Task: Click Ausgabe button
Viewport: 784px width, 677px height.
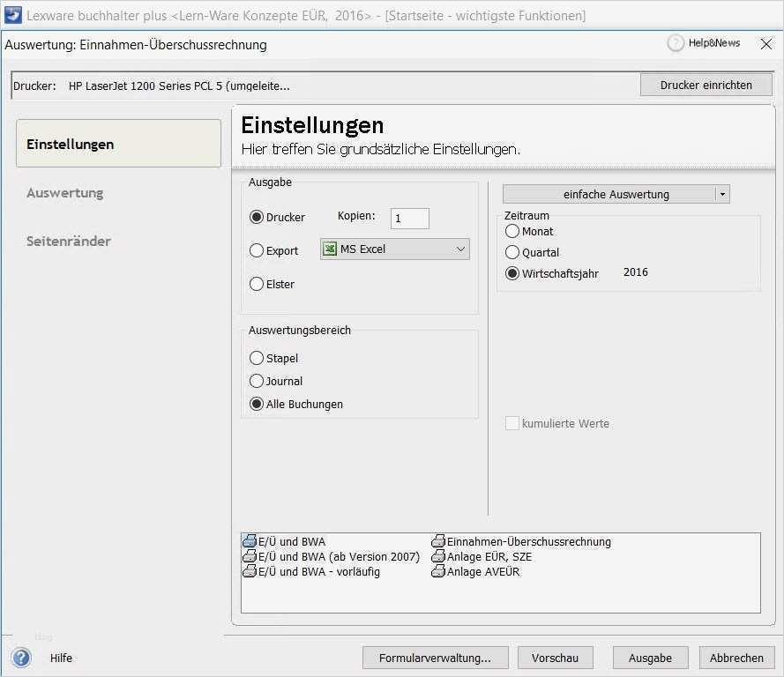Action: [x=650, y=658]
